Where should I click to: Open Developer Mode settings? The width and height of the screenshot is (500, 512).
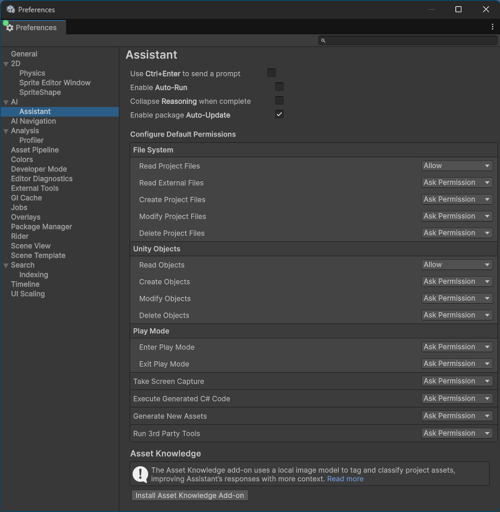pyautogui.click(x=39, y=169)
